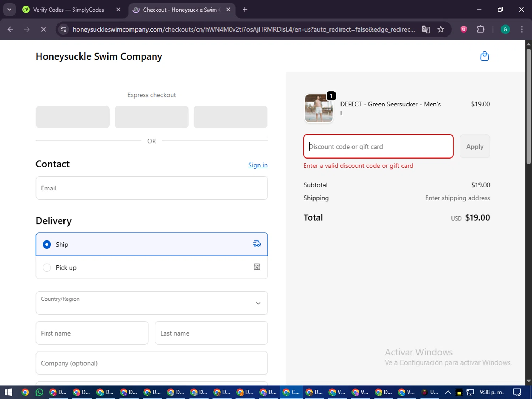Open the shopping bag cart icon
Viewport: 532px width, 399px height.
tap(484, 56)
